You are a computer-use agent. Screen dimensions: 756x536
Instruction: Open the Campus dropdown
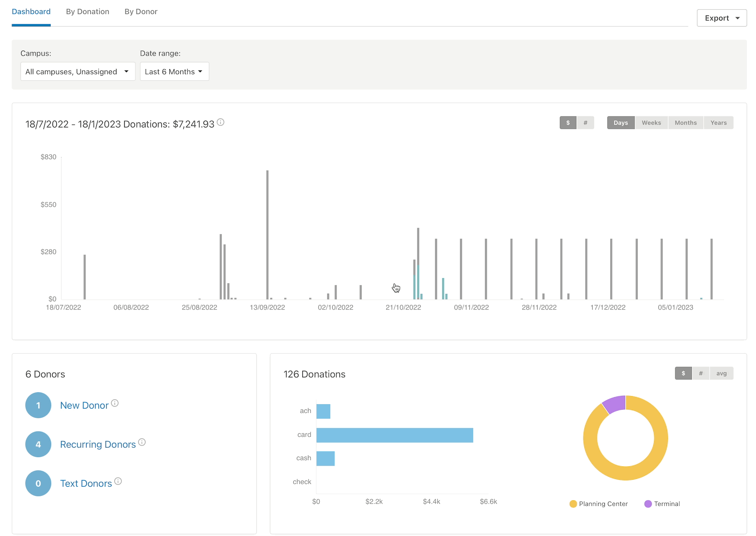tap(77, 71)
